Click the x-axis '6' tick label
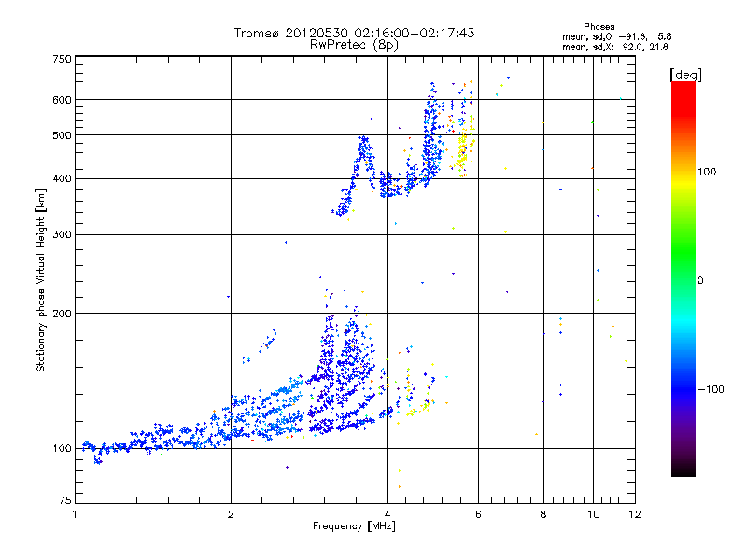 (478, 514)
